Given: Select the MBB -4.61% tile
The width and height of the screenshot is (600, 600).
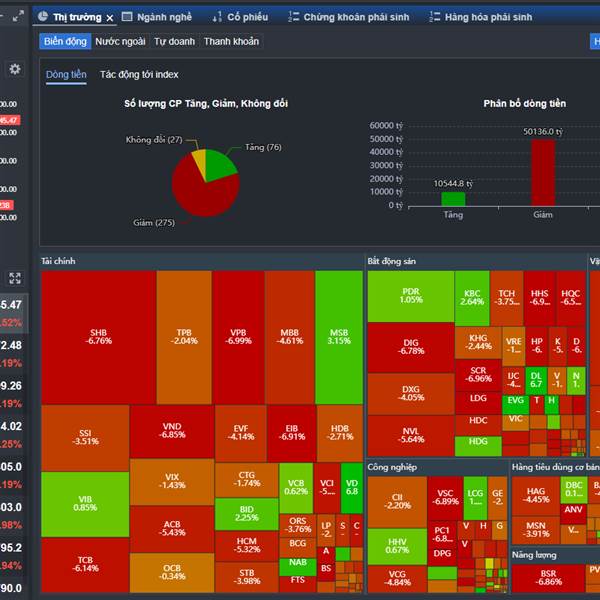Looking at the screenshot, I should [x=290, y=337].
